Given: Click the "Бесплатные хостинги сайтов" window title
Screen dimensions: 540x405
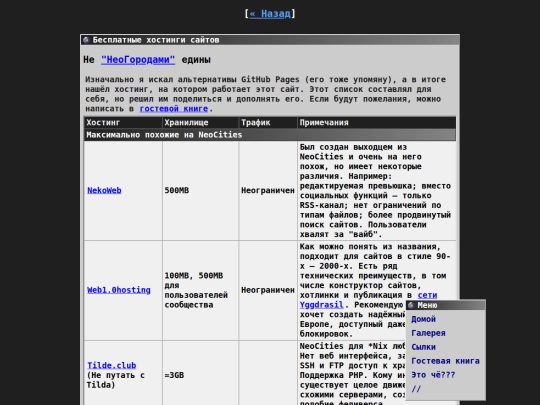Looking at the screenshot, I should (156, 40).
